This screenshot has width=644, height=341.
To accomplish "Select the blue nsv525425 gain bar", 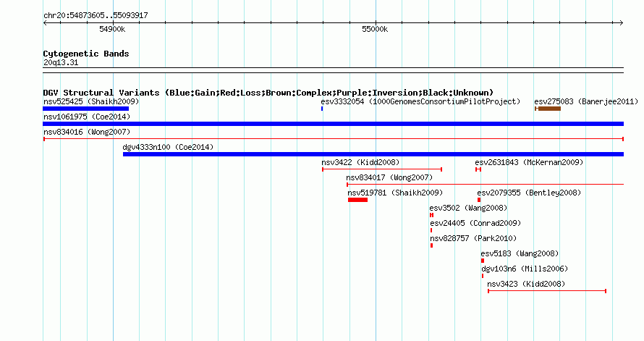I will [86, 109].
